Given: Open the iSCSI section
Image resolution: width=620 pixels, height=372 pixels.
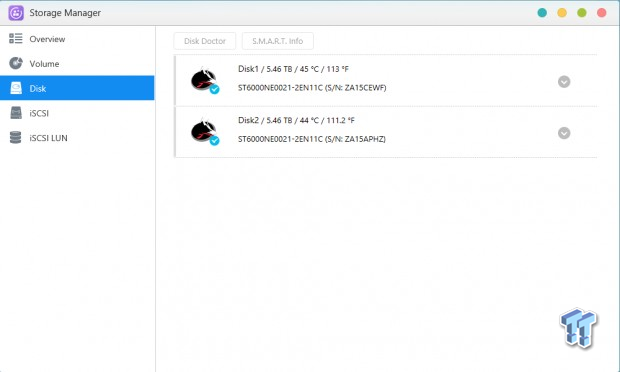Looking at the screenshot, I should pyautogui.click(x=77, y=113).
